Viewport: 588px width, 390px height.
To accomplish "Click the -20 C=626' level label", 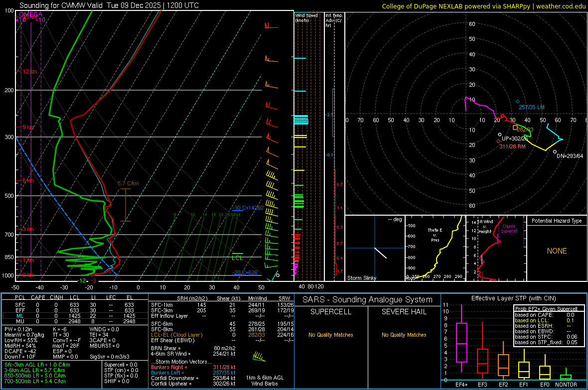I will point(245,272).
